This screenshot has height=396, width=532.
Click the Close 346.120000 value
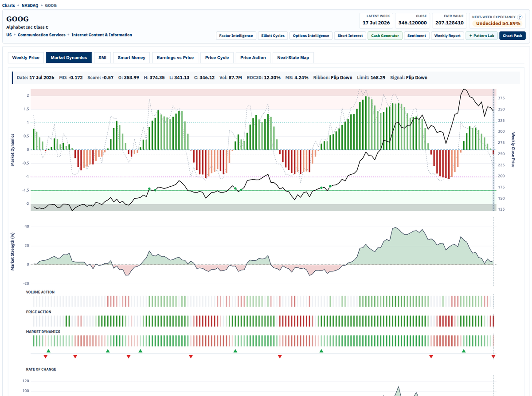(412, 23)
